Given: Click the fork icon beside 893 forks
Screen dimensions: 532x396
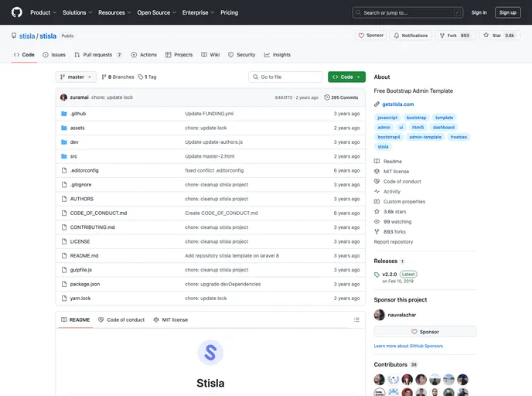Looking at the screenshot, I should pyautogui.click(x=377, y=232).
